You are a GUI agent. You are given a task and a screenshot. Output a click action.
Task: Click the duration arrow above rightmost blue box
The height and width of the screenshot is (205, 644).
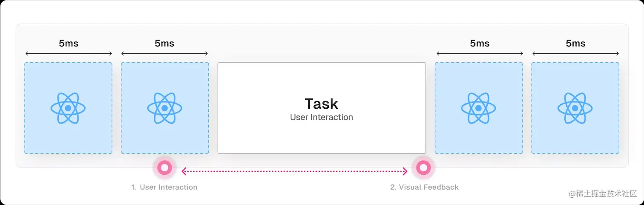(x=575, y=54)
